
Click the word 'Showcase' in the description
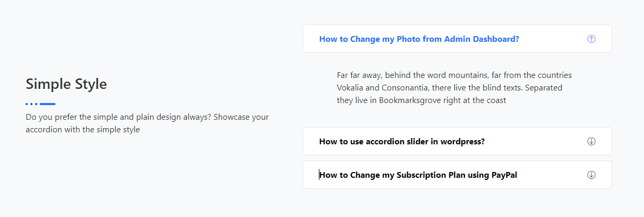pyautogui.click(x=230, y=117)
